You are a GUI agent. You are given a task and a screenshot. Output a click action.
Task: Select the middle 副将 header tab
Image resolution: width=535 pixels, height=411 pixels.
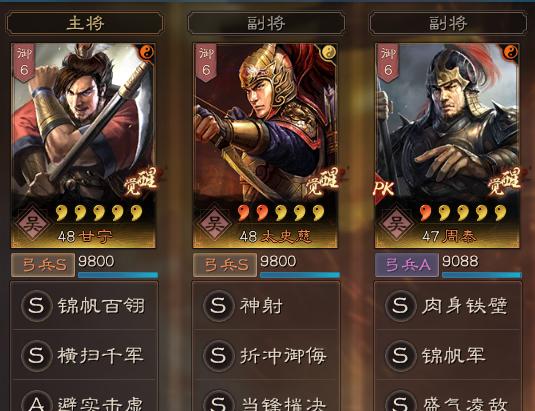(x=266, y=23)
